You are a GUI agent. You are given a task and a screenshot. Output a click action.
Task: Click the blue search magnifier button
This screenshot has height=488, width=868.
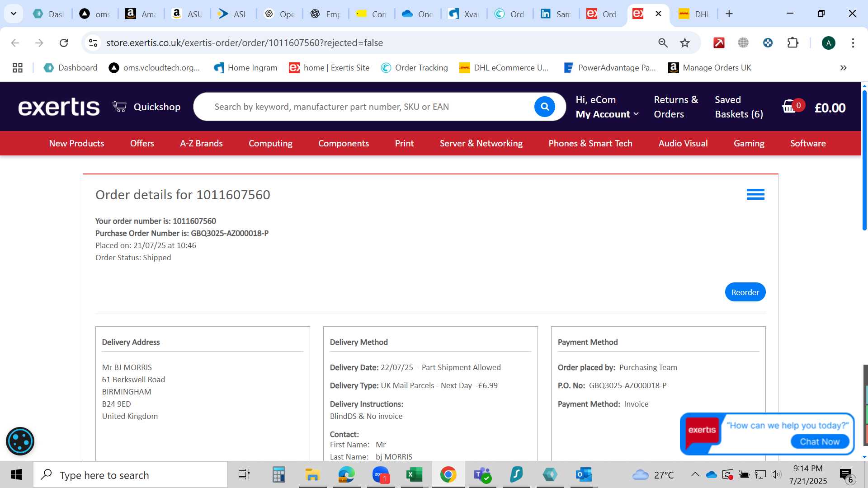[544, 107]
